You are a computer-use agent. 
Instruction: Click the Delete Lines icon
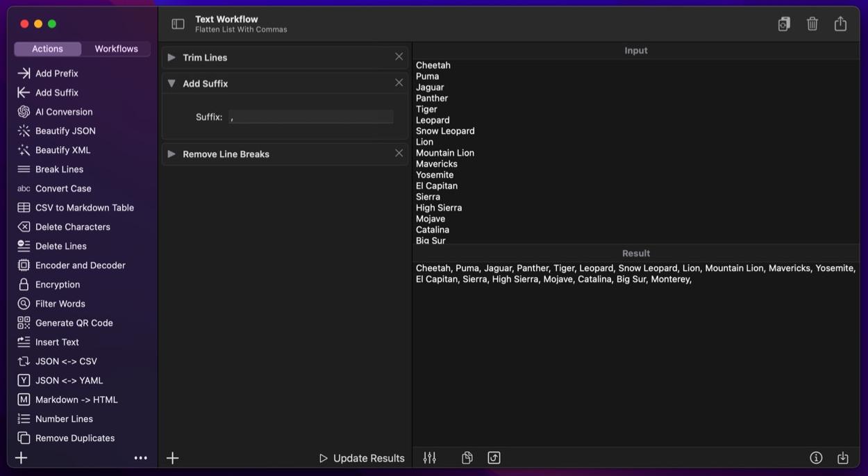tap(24, 246)
